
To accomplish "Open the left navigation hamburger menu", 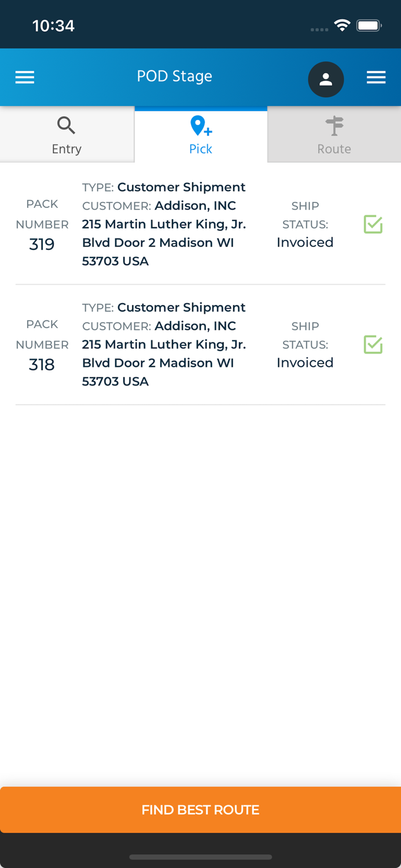I will coord(24,76).
